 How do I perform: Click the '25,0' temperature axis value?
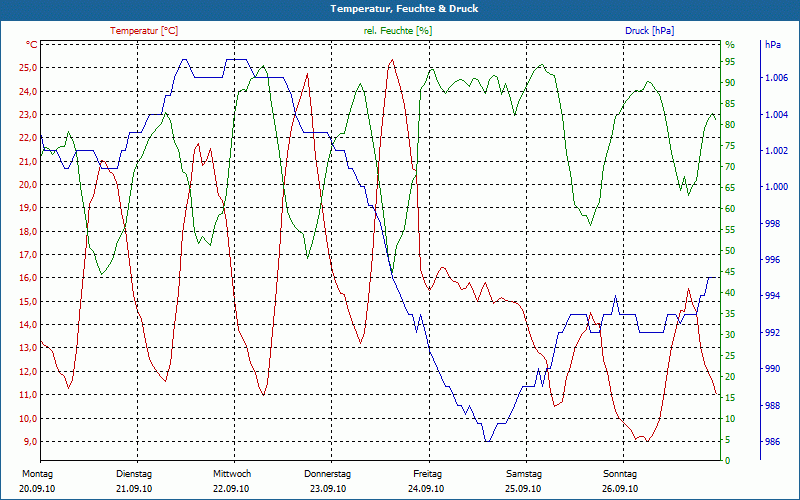[x=29, y=68]
